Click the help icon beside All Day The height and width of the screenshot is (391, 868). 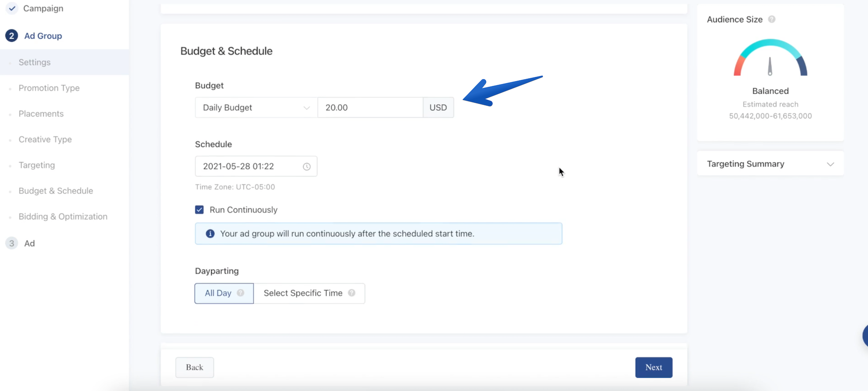pyautogui.click(x=241, y=293)
